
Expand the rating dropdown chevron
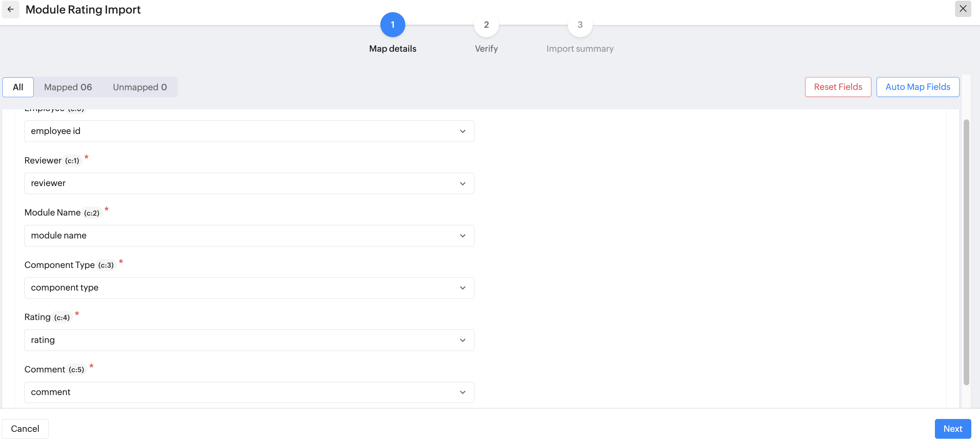click(x=462, y=340)
